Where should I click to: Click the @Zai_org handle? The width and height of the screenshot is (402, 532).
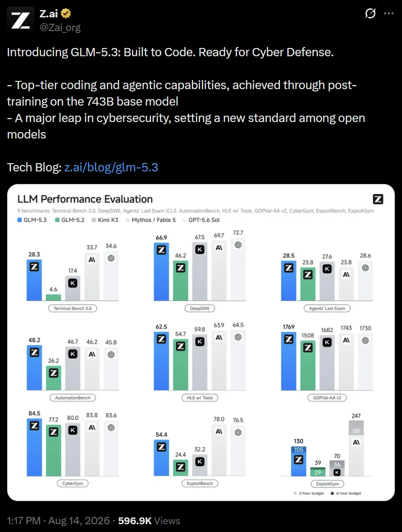click(x=60, y=27)
